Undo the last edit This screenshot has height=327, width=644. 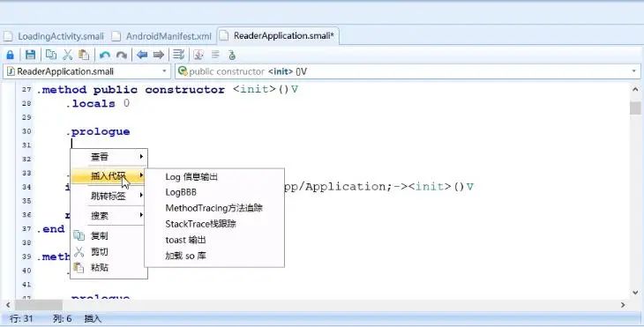(105, 55)
